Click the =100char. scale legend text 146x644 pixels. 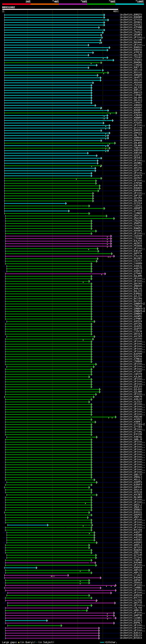pos(111,642)
